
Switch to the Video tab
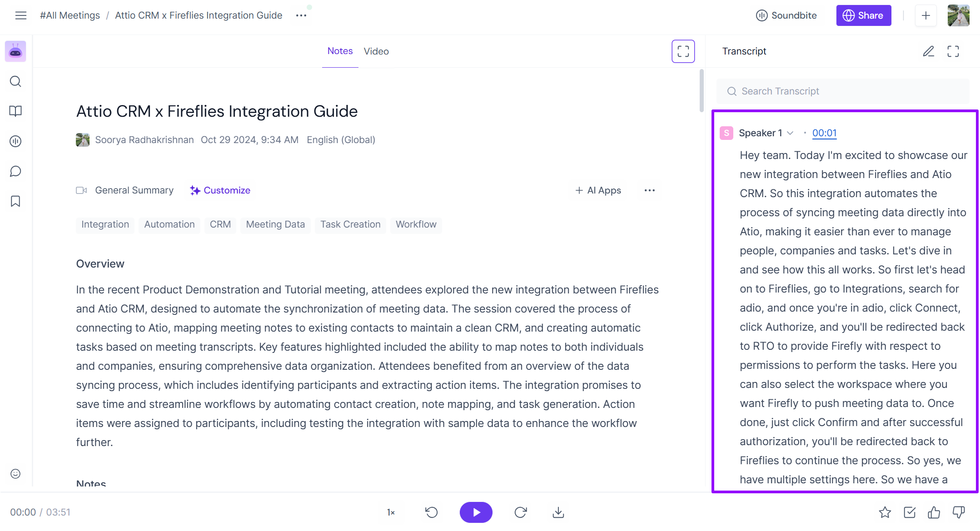coord(376,51)
